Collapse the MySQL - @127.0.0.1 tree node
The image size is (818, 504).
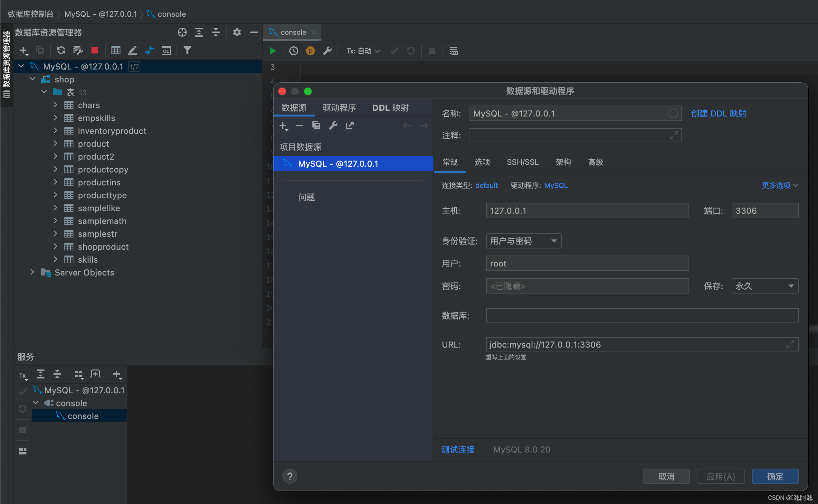[x=21, y=66]
